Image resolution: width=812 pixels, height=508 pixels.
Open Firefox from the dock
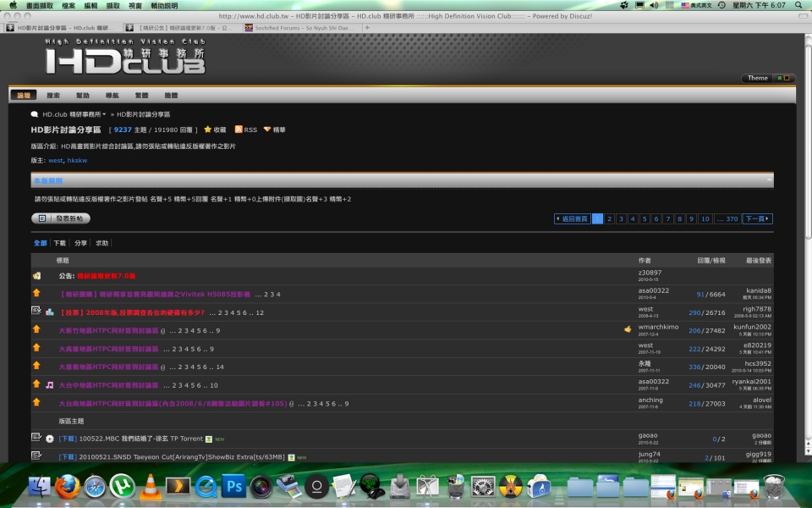click(68, 487)
